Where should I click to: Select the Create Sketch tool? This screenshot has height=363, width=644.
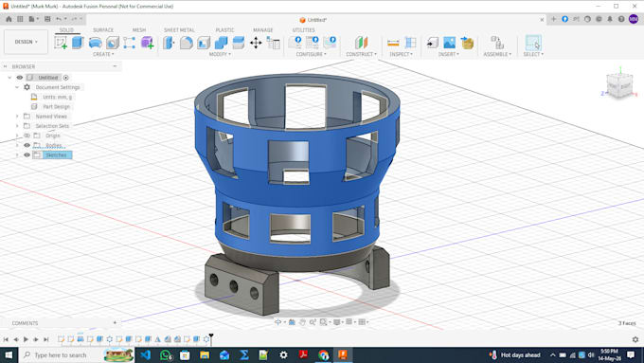click(61, 43)
